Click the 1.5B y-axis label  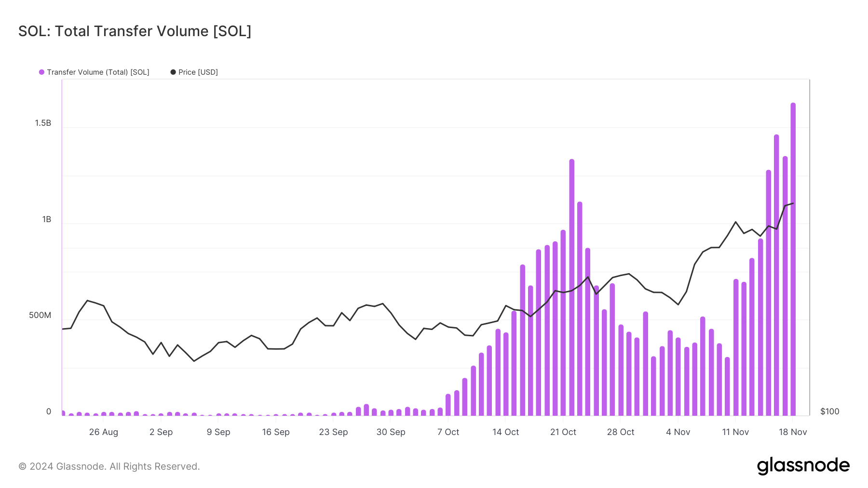click(43, 123)
